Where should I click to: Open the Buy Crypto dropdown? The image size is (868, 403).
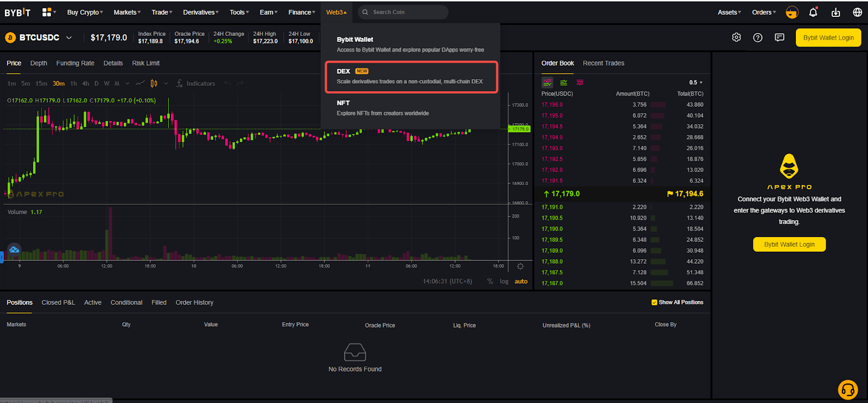tap(85, 12)
